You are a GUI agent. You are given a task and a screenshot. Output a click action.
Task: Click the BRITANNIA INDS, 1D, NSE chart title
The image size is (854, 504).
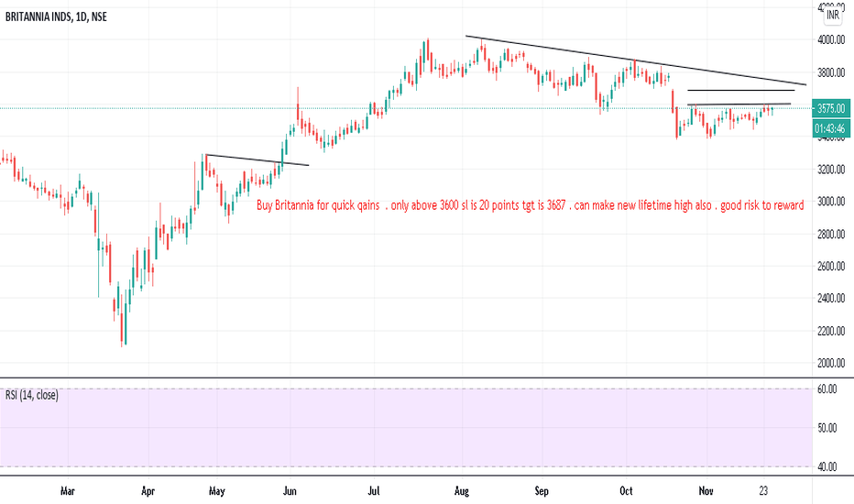[56, 16]
